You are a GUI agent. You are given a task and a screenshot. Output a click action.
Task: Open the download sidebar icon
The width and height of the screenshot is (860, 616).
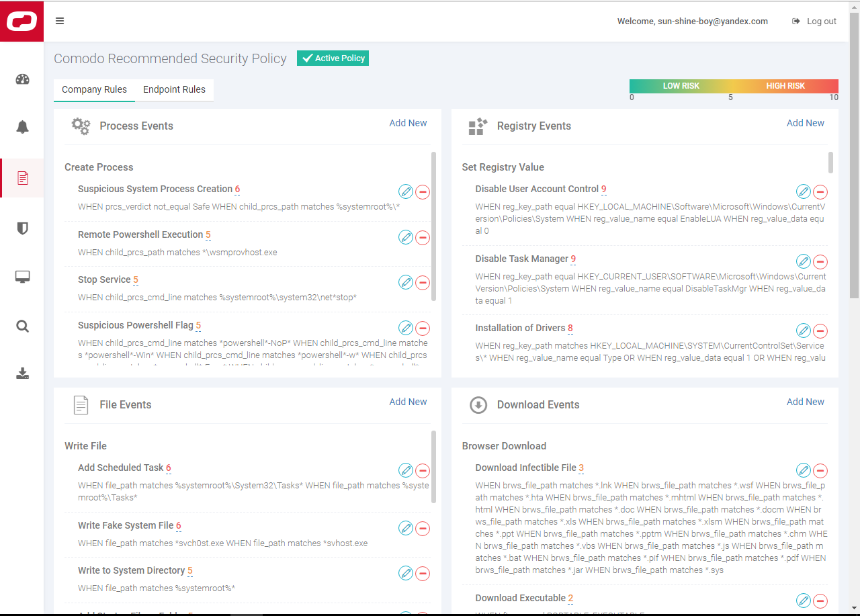pyautogui.click(x=22, y=373)
